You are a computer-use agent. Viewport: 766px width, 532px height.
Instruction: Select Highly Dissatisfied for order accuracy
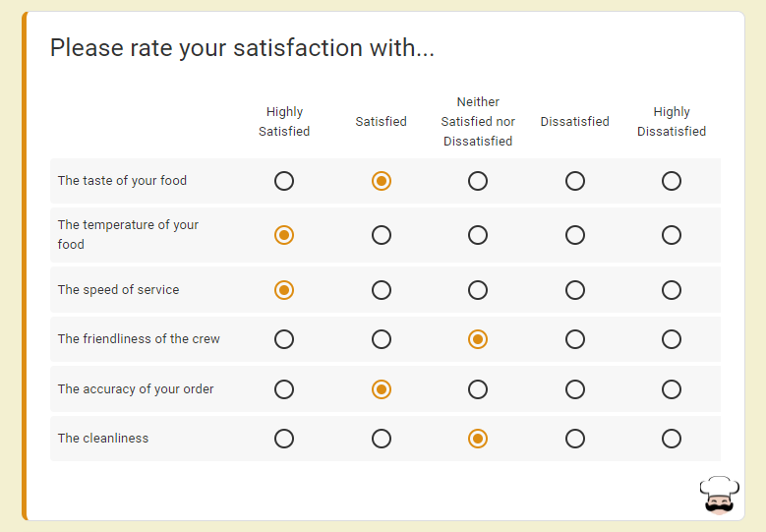[x=672, y=389]
